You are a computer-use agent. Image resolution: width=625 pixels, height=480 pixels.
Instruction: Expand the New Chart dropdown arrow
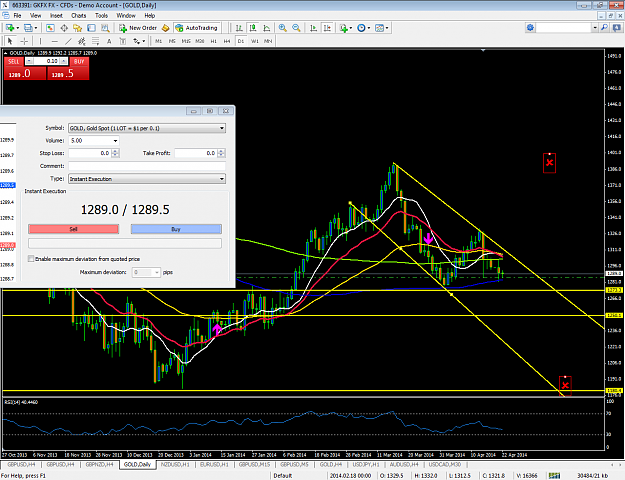pyautogui.click(x=17, y=28)
